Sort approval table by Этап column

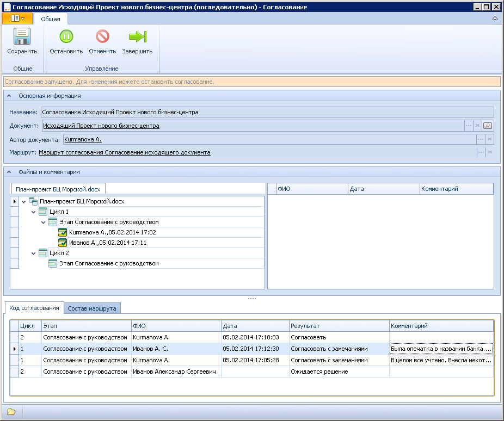[x=87, y=326]
